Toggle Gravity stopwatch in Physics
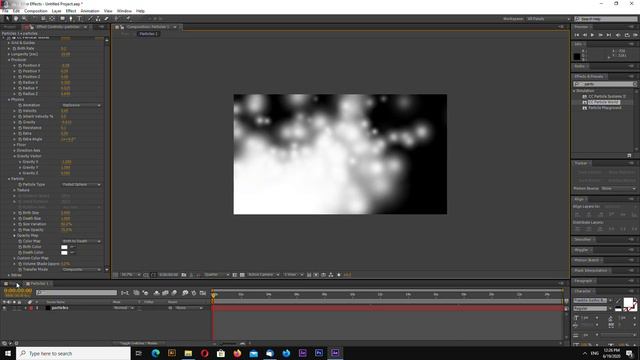 tap(20, 122)
